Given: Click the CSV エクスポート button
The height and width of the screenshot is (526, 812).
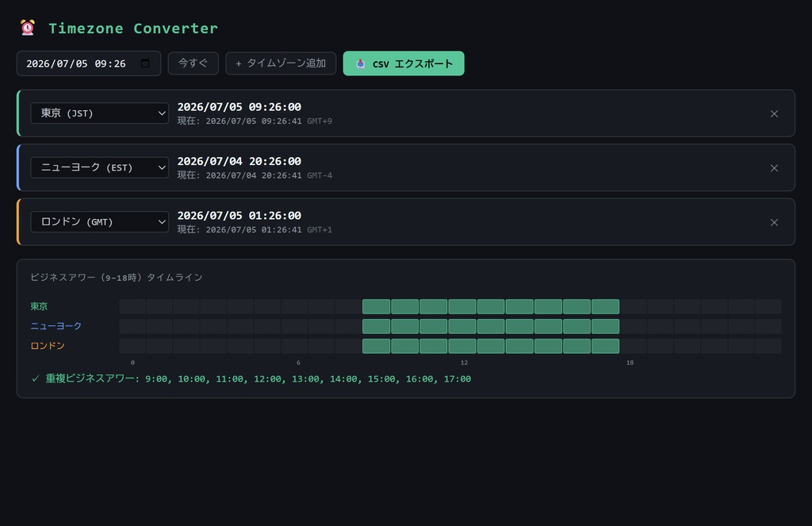Looking at the screenshot, I should point(404,63).
